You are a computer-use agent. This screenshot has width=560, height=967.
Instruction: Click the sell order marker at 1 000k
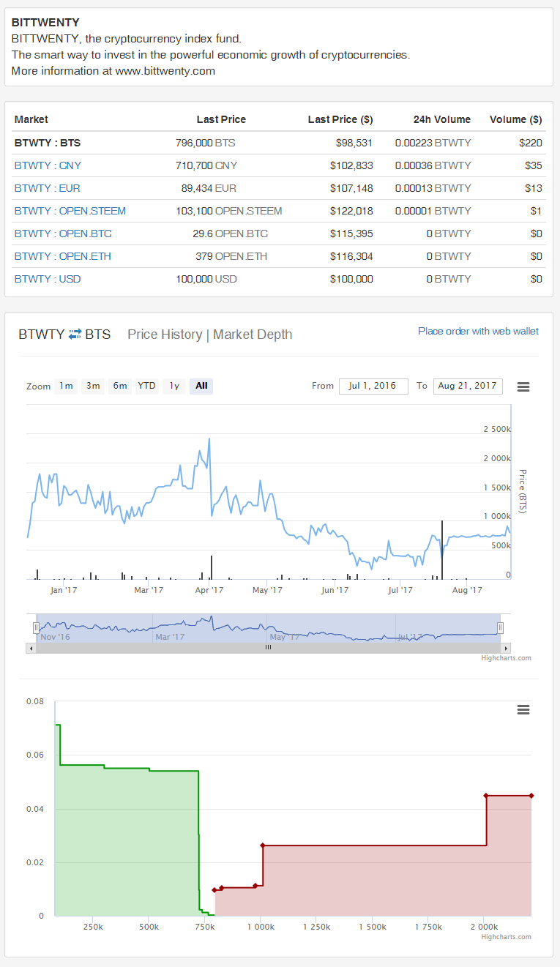[x=262, y=845]
